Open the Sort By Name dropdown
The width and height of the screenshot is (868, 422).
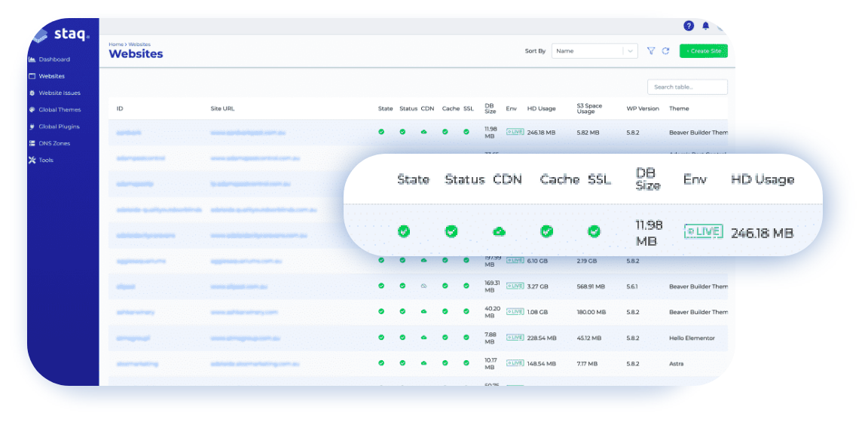594,51
